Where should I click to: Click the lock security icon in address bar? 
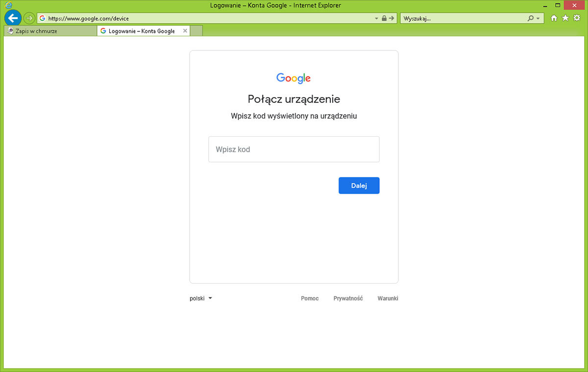coord(384,19)
